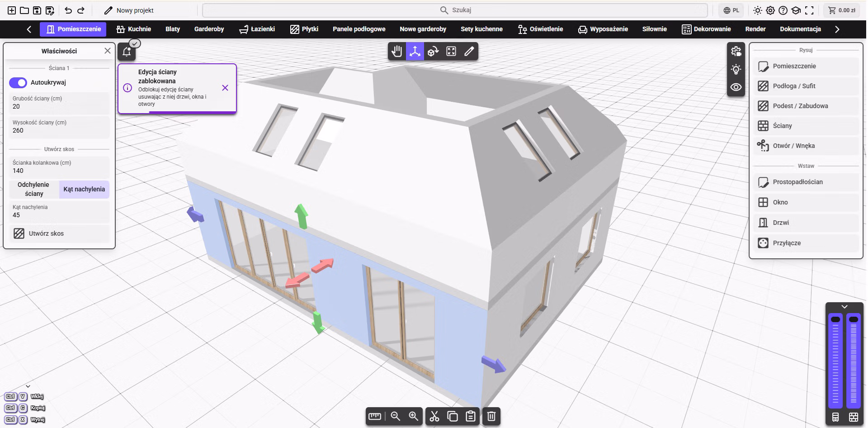The image size is (868, 428).
Task: Insert an Okno from the panel
Action: [807, 202]
